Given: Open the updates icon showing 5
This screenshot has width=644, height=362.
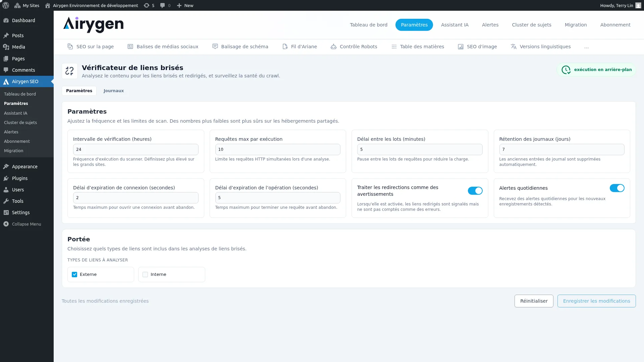Looking at the screenshot, I should click(147, 5).
